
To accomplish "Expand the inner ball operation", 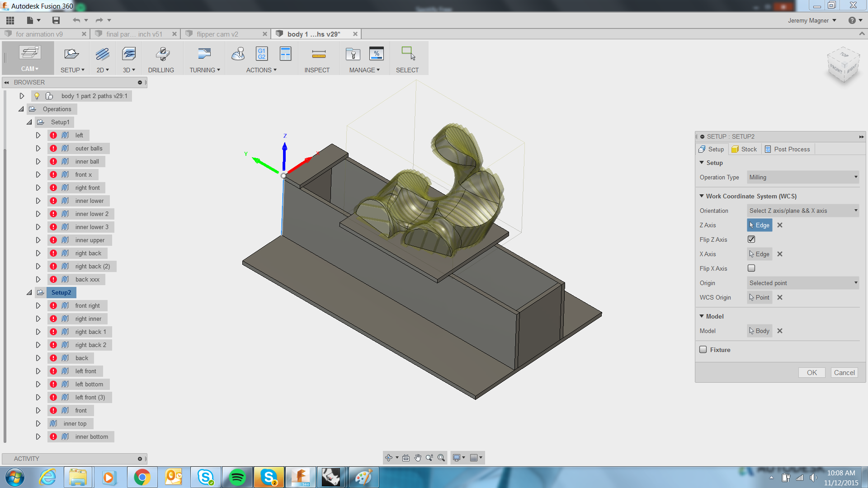I will coord(38,162).
